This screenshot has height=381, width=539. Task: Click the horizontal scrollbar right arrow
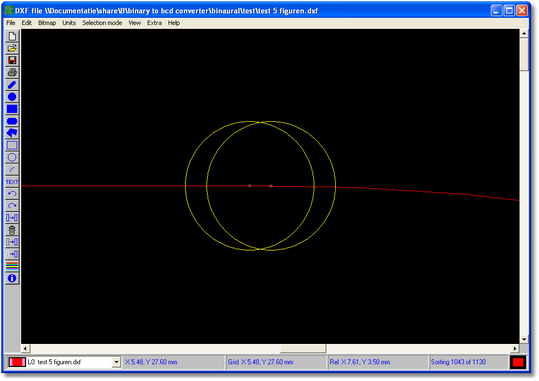coord(515,349)
